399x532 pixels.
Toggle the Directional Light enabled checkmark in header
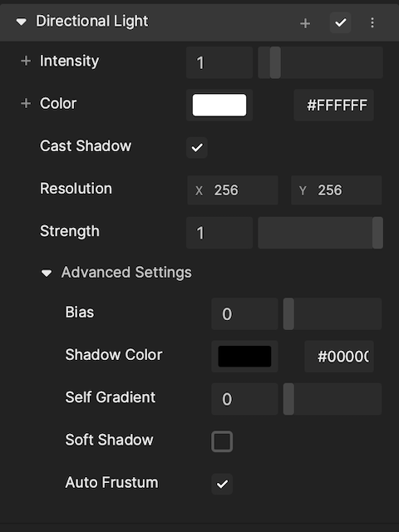pos(340,22)
